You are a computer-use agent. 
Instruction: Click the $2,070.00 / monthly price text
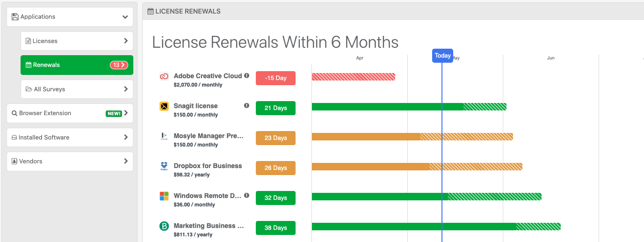tap(198, 85)
